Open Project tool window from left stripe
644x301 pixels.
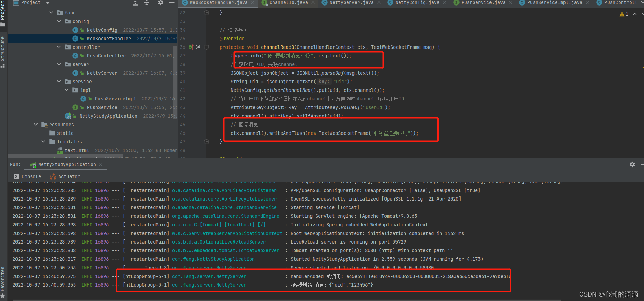pos(3,13)
